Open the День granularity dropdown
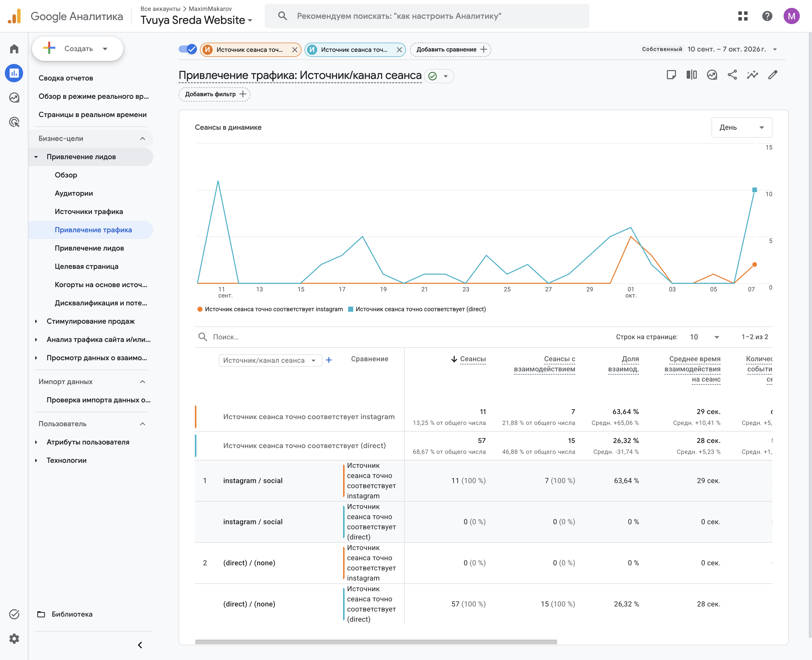 point(741,127)
